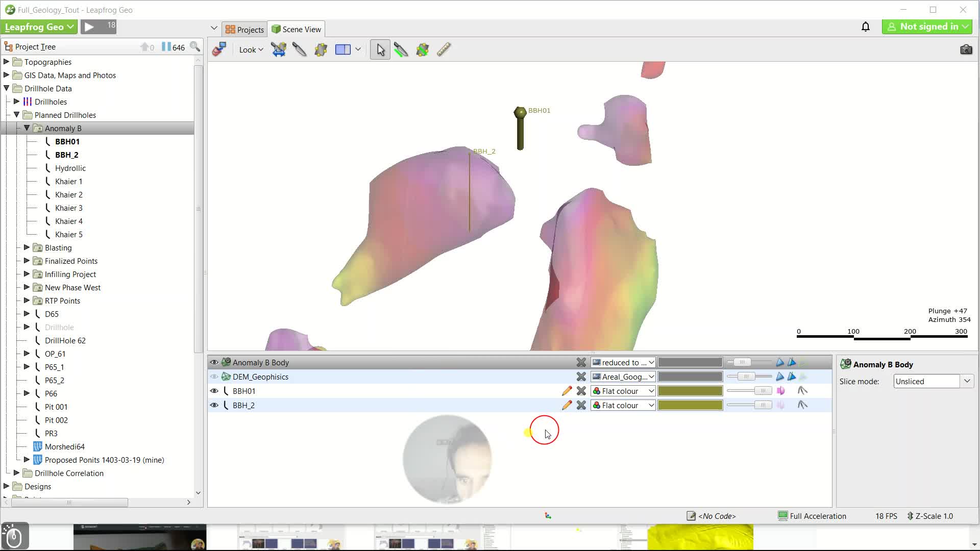Expand the Blasting folder
Viewport: 980px width, 551px height.
pyautogui.click(x=27, y=247)
